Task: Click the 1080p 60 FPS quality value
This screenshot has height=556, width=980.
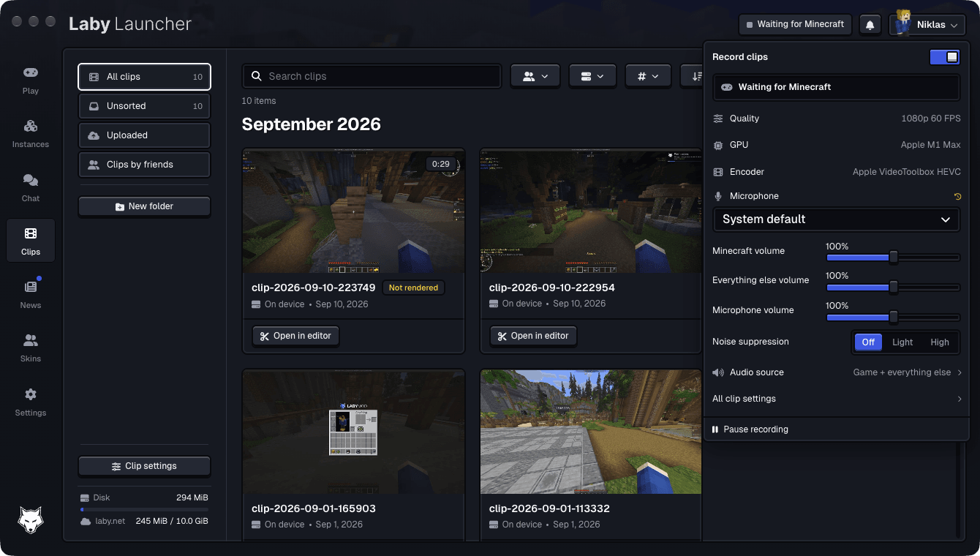Action: coord(931,119)
